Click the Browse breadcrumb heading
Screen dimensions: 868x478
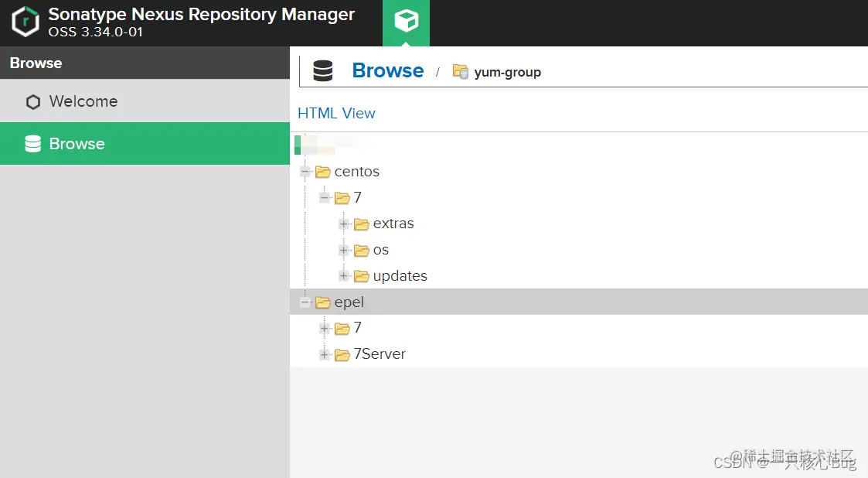point(387,70)
